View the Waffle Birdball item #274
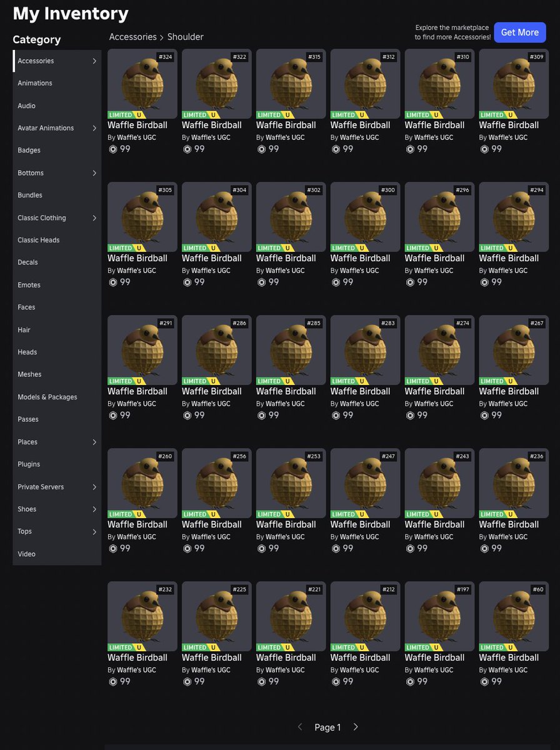This screenshot has height=750, width=560. tap(440, 350)
